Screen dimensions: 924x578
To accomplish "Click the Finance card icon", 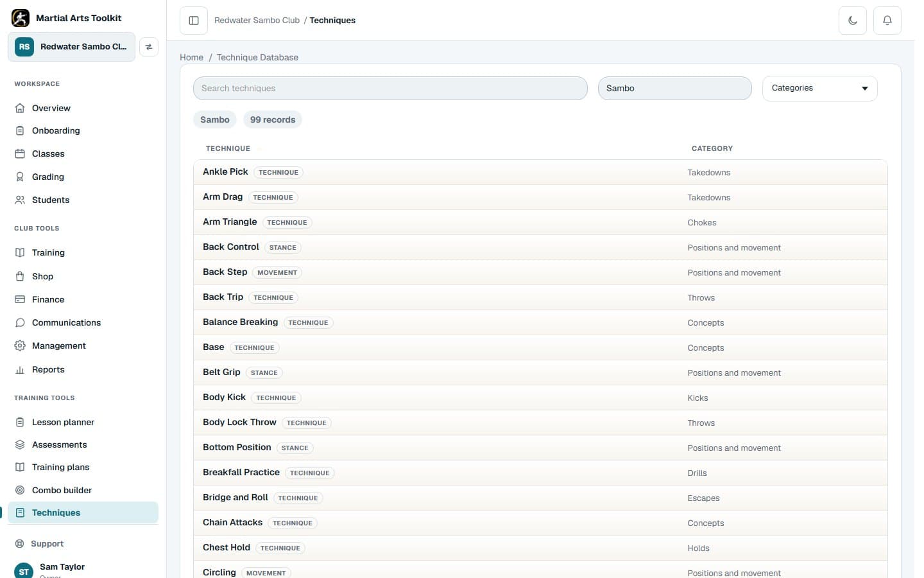I will [20, 299].
